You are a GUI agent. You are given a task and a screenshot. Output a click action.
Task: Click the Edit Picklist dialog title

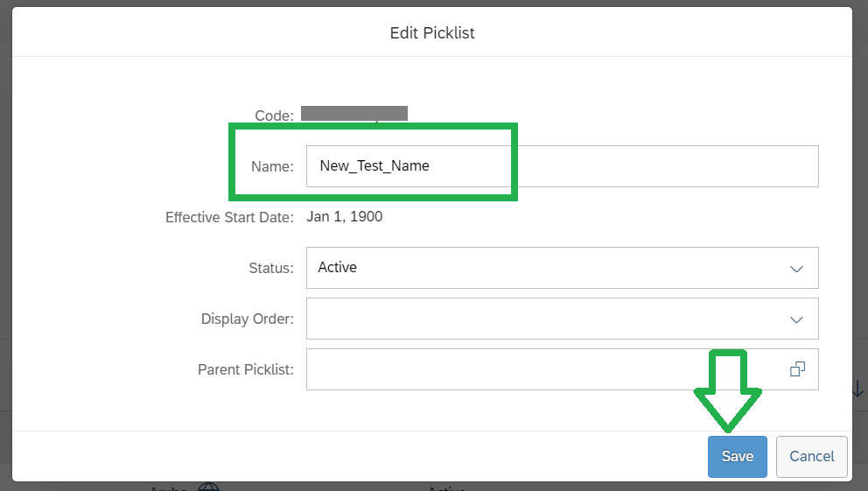click(x=432, y=33)
